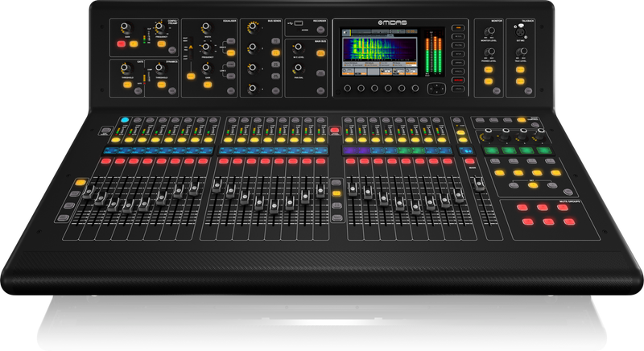Toggle the upper yellow Talkback button
644x351 pixels.
click(520, 69)
